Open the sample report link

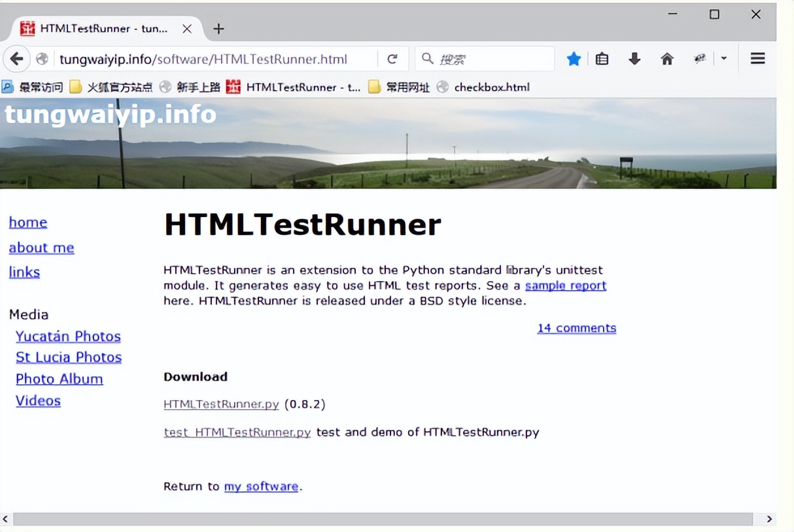tap(565, 286)
